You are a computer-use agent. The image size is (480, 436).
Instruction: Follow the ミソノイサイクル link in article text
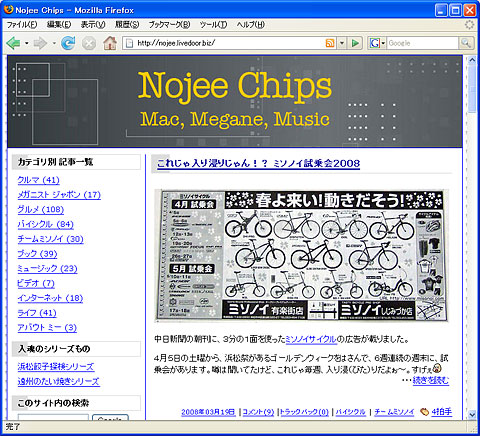(311, 339)
